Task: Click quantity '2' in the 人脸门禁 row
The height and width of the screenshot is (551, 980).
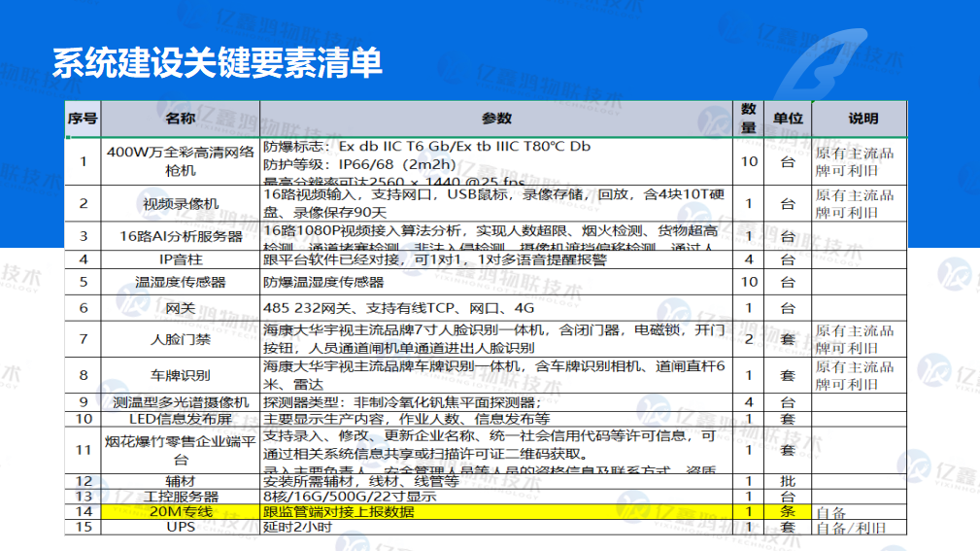Action: point(749,339)
